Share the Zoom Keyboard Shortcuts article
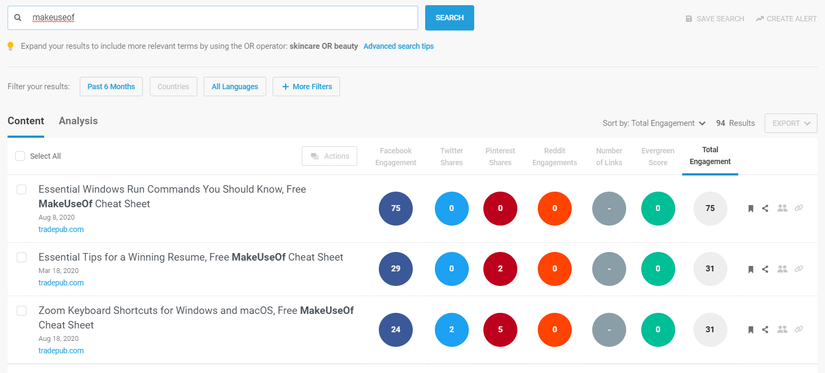825x373 pixels. point(765,330)
